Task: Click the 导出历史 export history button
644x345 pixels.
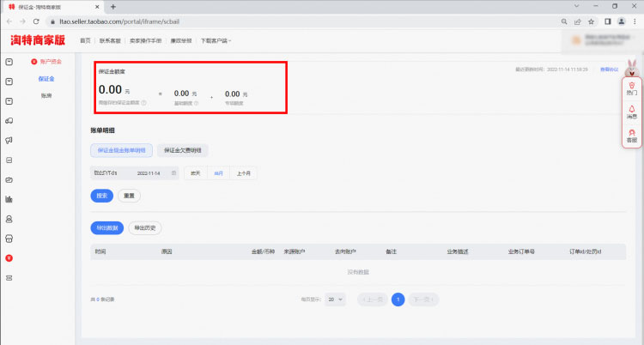Action: pyautogui.click(x=145, y=228)
